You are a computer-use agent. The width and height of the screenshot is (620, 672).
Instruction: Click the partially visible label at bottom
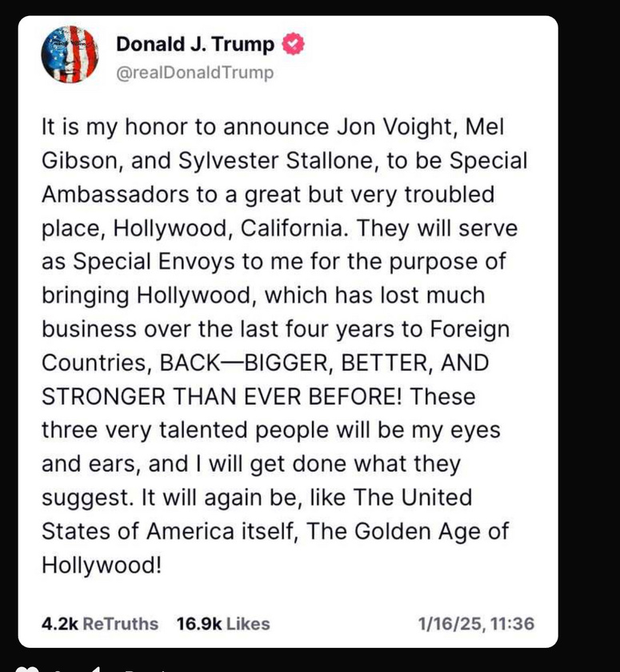click(146, 670)
